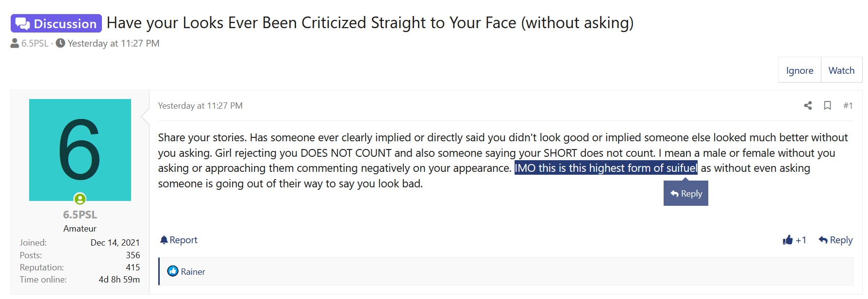Image resolution: width=868 pixels, height=299 pixels.
Task: Open Rainer's profile from reactions list
Action: [x=193, y=272]
